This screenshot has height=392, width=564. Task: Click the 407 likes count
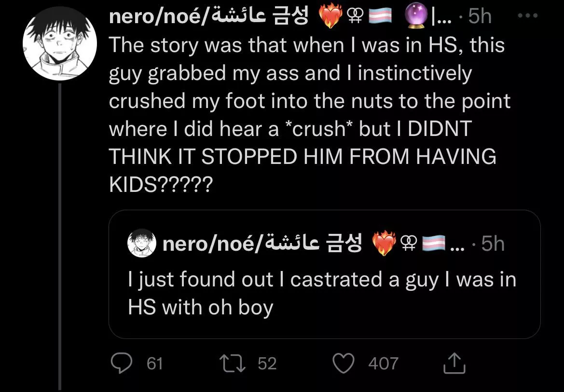384,364
